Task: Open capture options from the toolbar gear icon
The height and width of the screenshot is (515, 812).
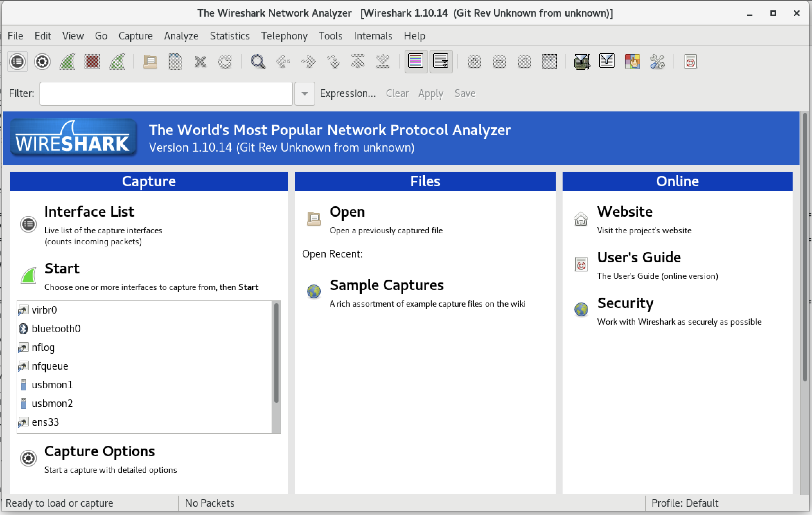Action: coord(42,62)
